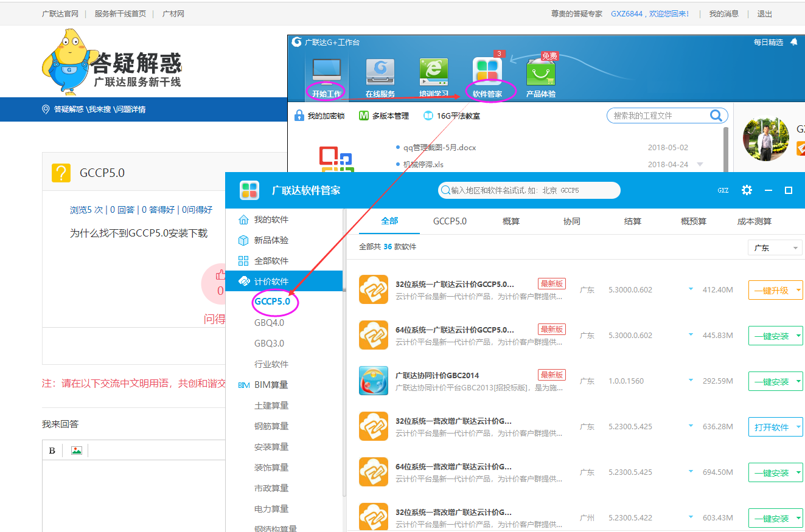
Task: Click the 64位系统广联达云计价GCCP5.0 product icon
Action: 374,335
